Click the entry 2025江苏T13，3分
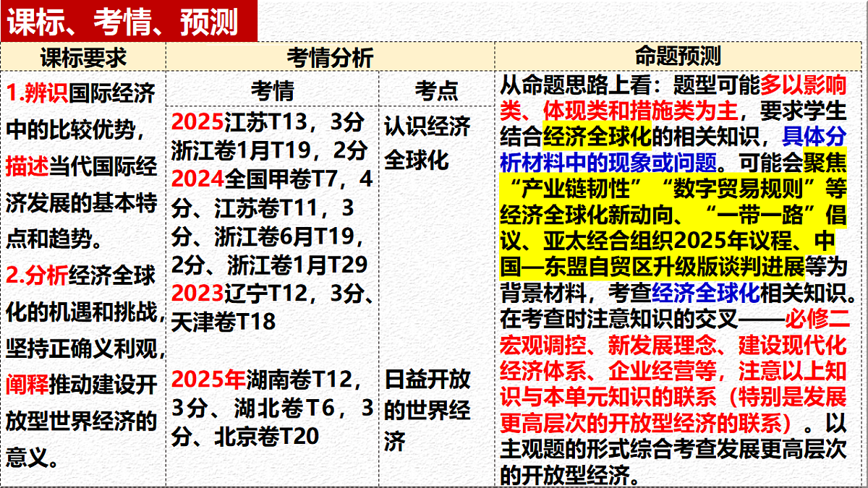 [x=268, y=121]
